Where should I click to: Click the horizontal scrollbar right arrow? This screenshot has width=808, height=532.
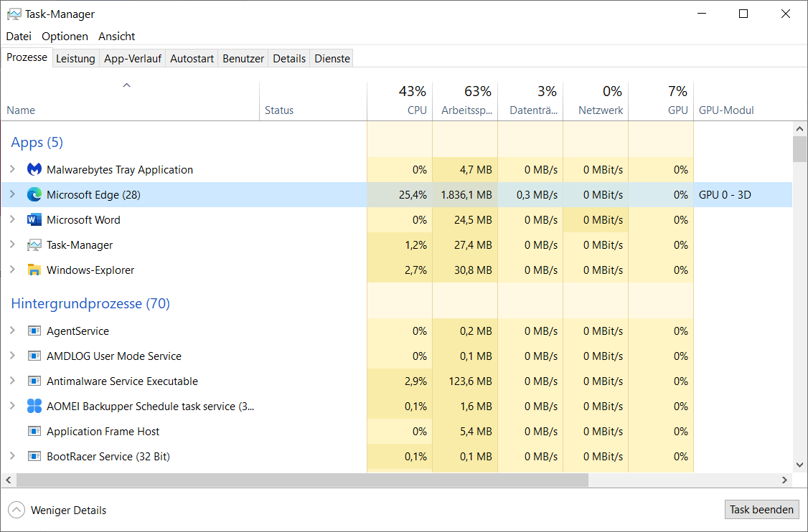(x=784, y=480)
